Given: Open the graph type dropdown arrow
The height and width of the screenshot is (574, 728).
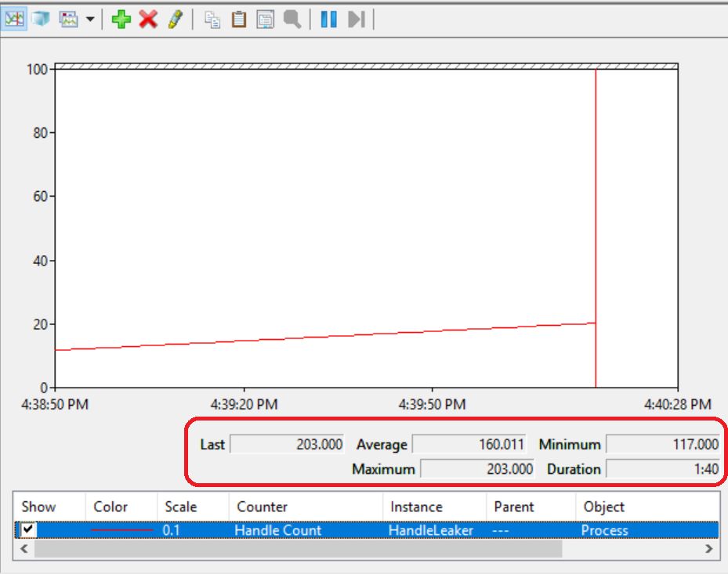Looking at the screenshot, I should tap(89, 19).
